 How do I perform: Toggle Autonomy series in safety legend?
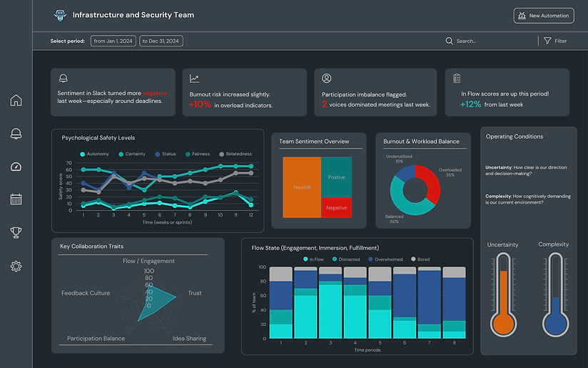click(94, 154)
